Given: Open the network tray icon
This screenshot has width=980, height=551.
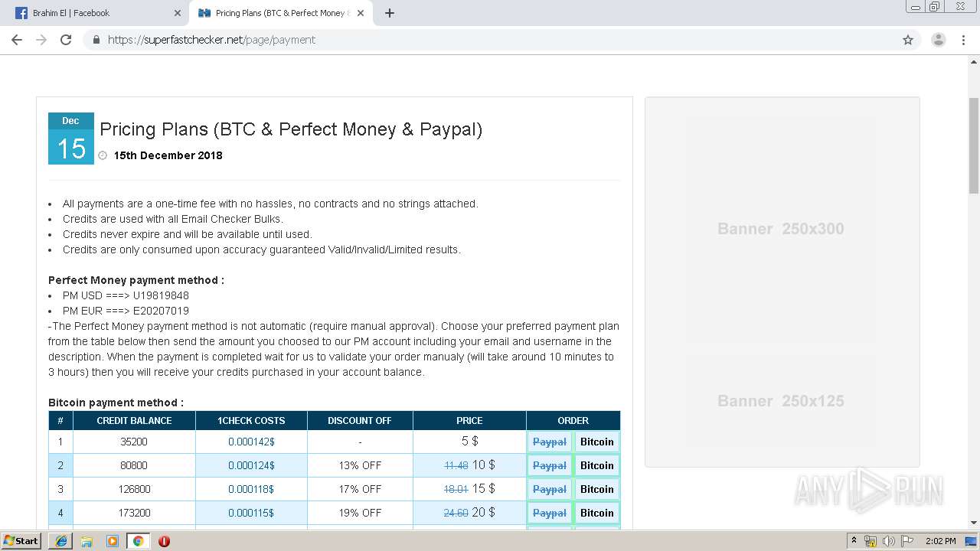Looking at the screenshot, I should point(871,541).
